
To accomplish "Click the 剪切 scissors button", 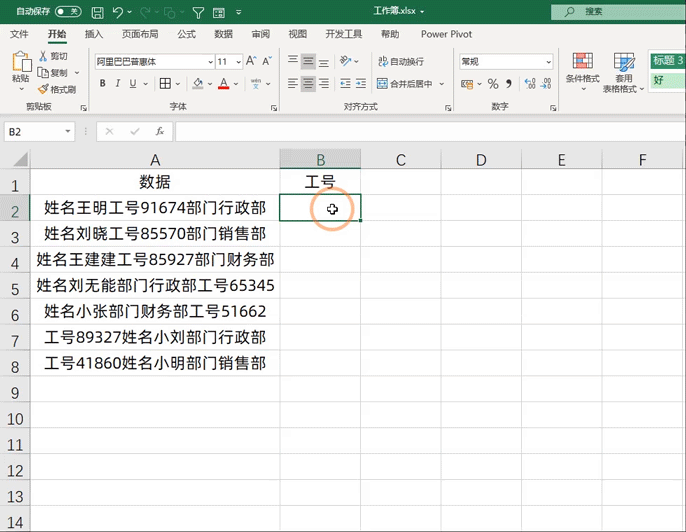I will point(53,56).
